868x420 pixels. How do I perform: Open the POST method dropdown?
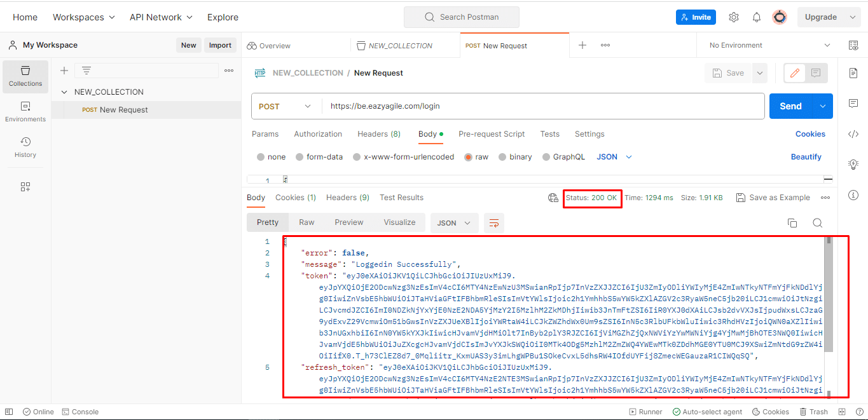(x=286, y=106)
